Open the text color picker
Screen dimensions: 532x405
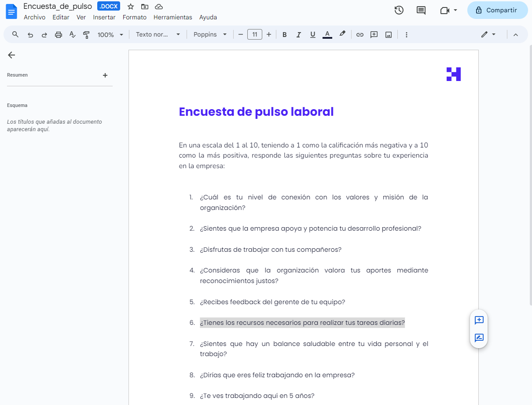coord(327,34)
